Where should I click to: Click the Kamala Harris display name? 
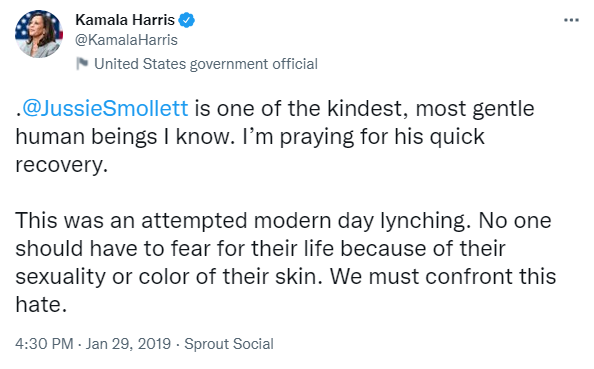click(x=125, y=20)
